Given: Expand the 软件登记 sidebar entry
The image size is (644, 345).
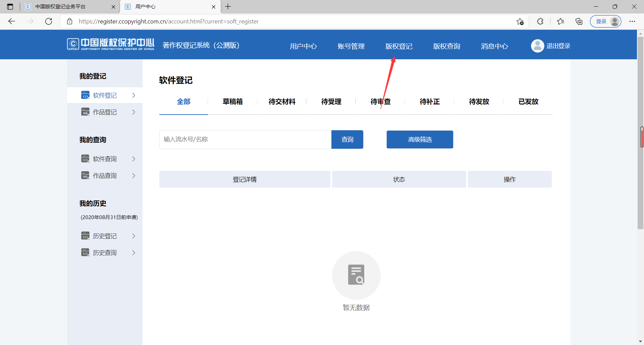Looking at the screenshot, I should click(x=134, y=95).
